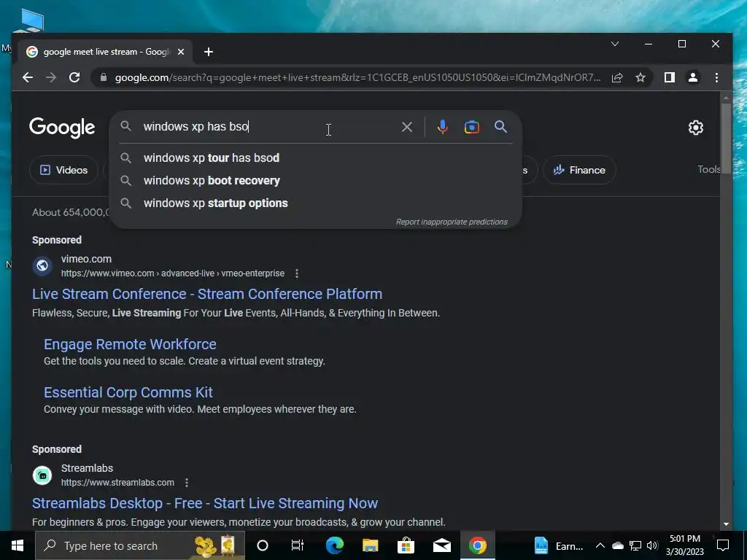747x560 pixels.
Task: Bookmark this tab with star icon
Action: (640, 77)
